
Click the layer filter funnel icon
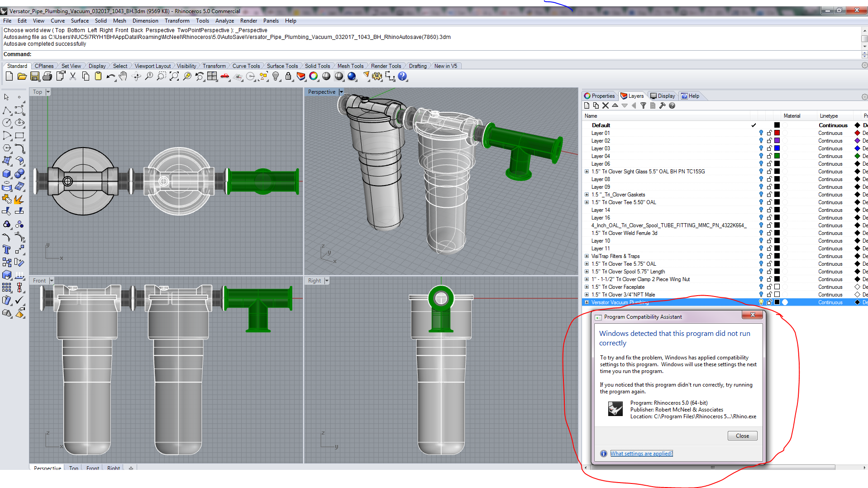pos(643,105)
